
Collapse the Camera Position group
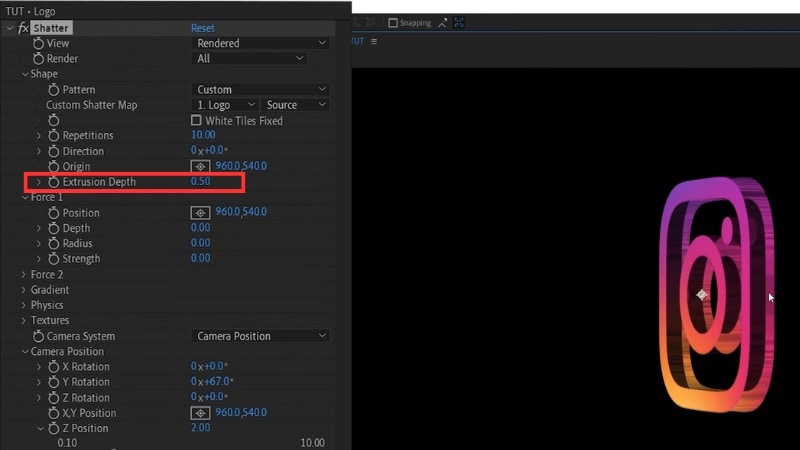24,352
